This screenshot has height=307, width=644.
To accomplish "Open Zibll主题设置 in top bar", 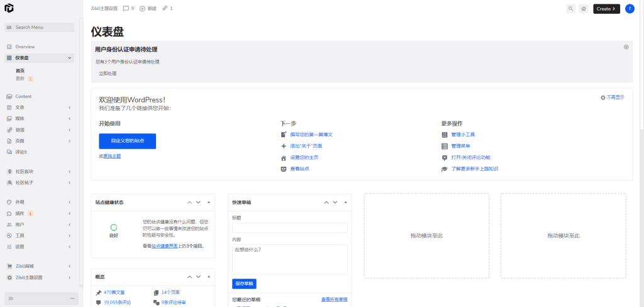I will click(x=104, y=8).
